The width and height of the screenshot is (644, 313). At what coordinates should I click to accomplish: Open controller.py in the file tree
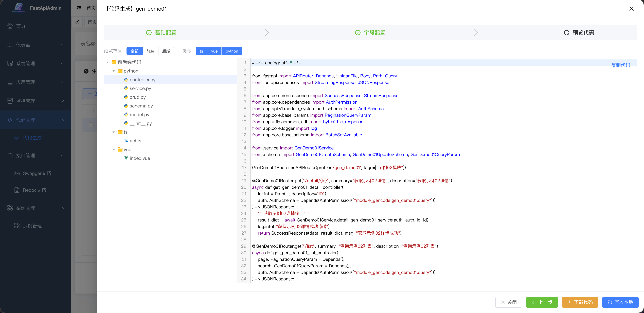(x=142, y=80)
